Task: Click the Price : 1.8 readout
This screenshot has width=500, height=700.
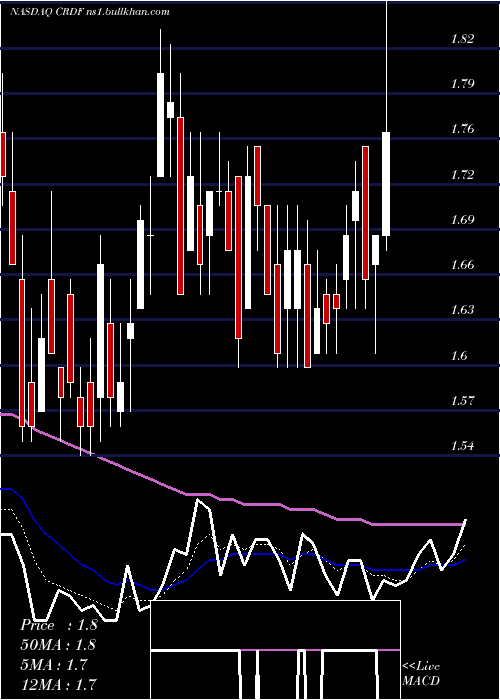Action: (x=58, y=625)
